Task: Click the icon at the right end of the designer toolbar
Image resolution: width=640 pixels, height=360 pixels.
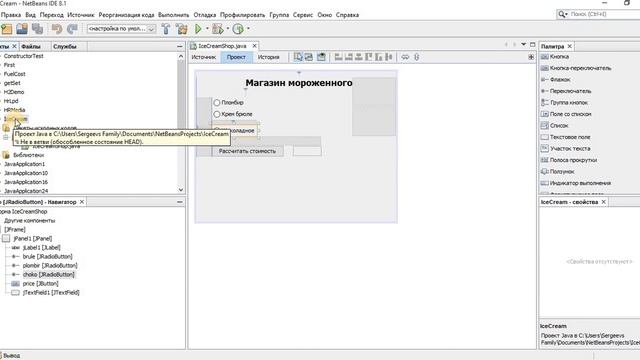Action: tap(531, 57)
